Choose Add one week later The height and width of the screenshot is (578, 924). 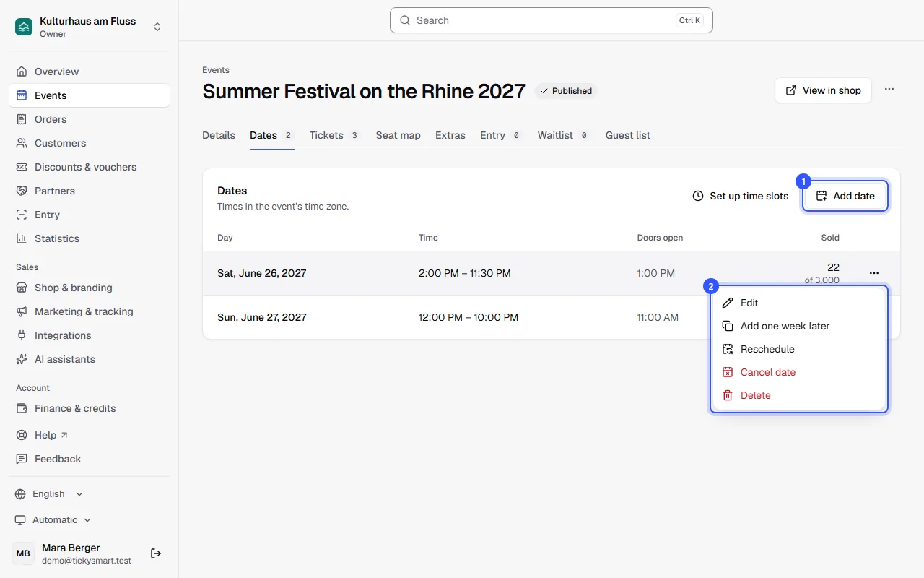coord(799,326)
